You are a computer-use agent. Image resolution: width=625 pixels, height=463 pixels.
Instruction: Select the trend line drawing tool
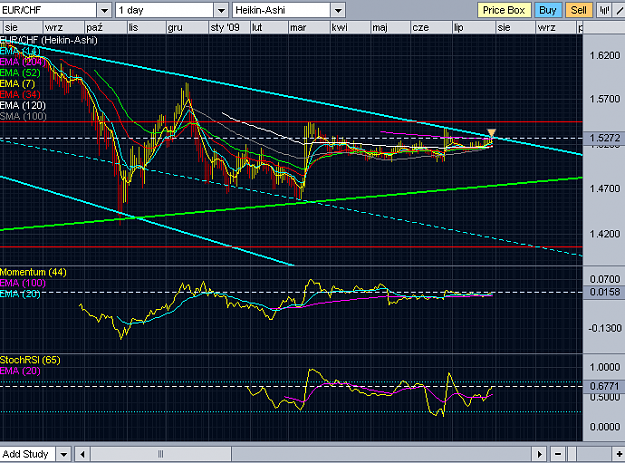tap(620, 10)
